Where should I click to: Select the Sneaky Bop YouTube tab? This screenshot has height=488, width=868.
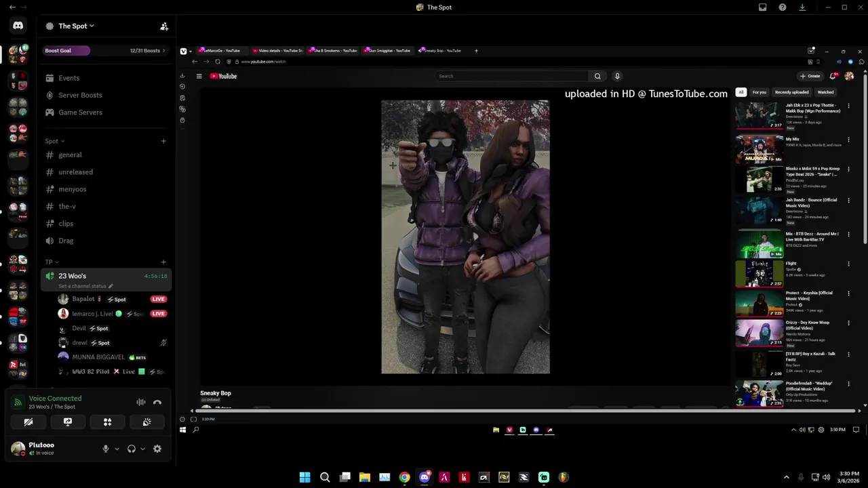[441, 51]
